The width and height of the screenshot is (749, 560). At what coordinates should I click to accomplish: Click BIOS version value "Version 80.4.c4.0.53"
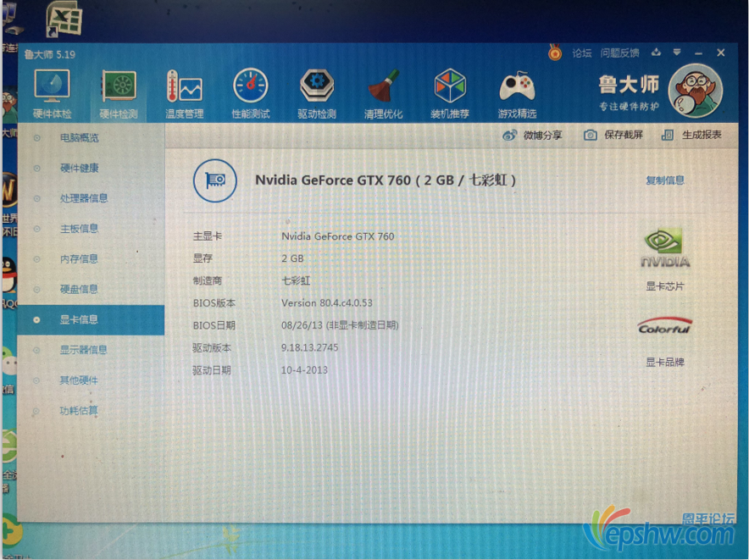[327, 303]
